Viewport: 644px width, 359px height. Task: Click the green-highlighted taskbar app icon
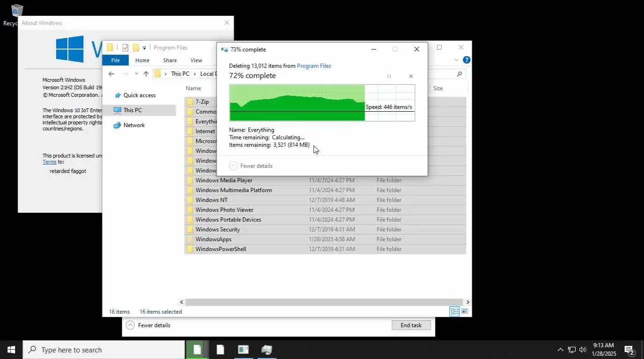(x=198, y=350)
